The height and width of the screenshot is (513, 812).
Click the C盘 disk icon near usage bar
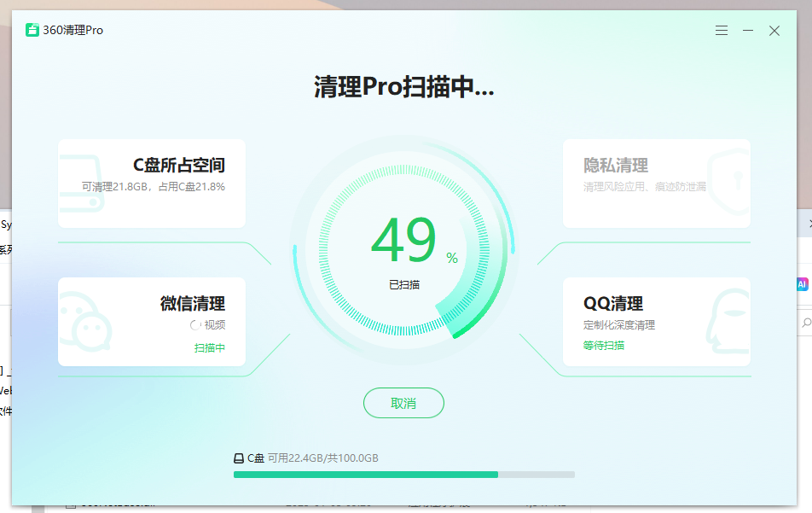pos(239,458)
